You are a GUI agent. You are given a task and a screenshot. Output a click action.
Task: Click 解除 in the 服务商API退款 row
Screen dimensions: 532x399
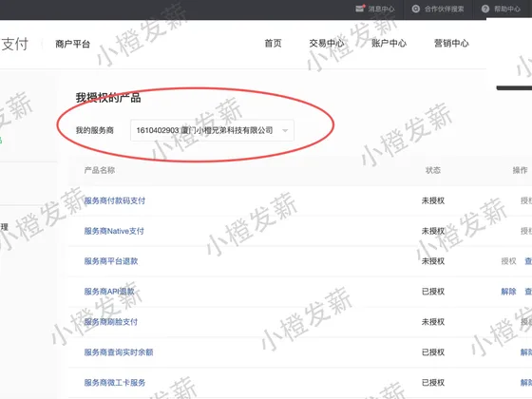click(508, 292)
